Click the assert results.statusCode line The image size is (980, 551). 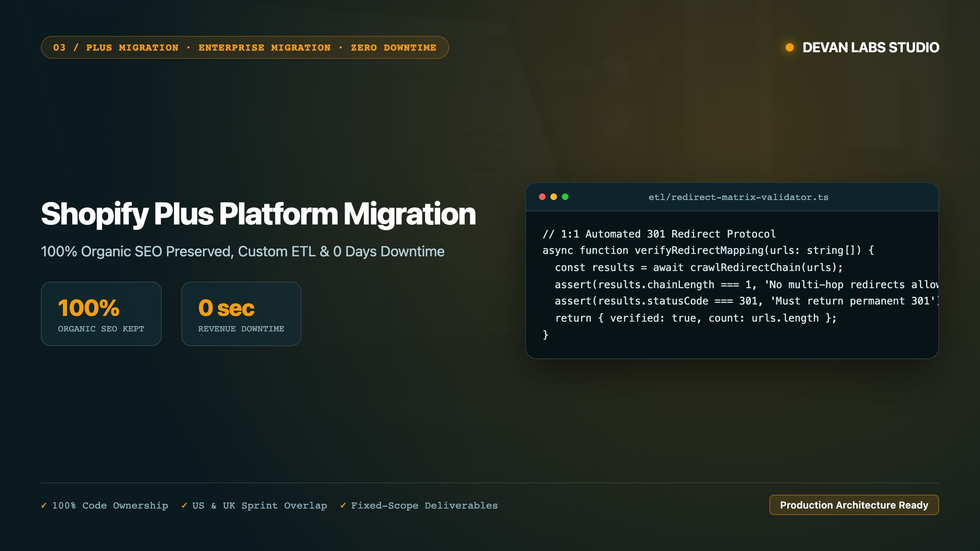click(746, 301)
